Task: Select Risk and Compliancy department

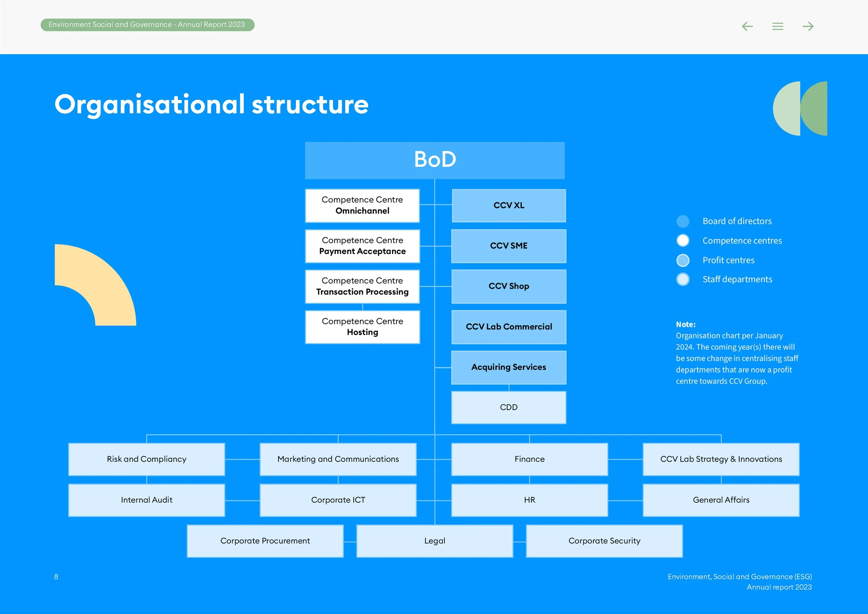Action: [x=147, y=459]
